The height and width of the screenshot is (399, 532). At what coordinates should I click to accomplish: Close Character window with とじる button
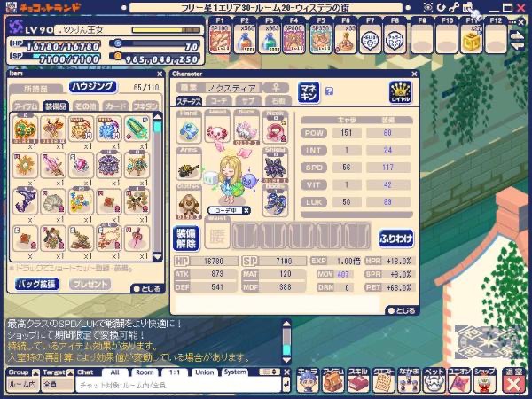(x=402, y=310)
